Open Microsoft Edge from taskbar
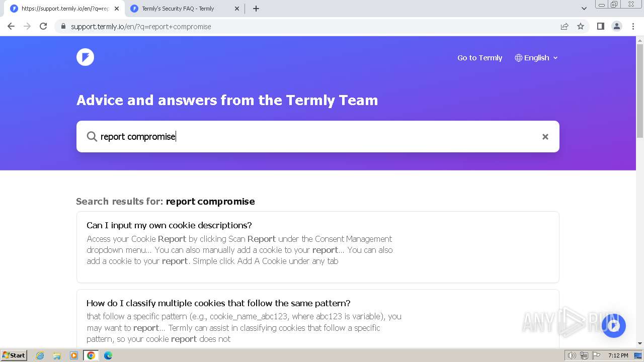The height and width of the screenshot is (362, 644). [x=108, y=355]
